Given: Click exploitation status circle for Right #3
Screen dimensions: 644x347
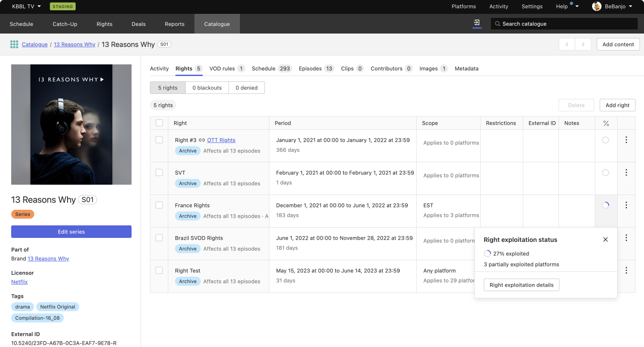Looking at the screenshot, I should point(606,140).
